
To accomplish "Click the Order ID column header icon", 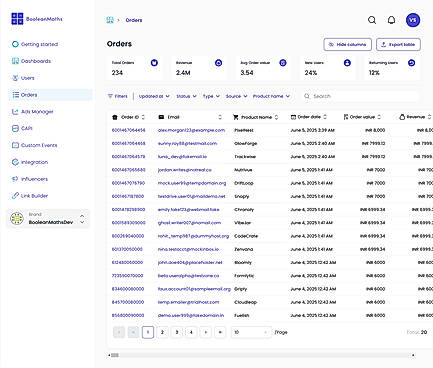I will click(x=115, y=117).
